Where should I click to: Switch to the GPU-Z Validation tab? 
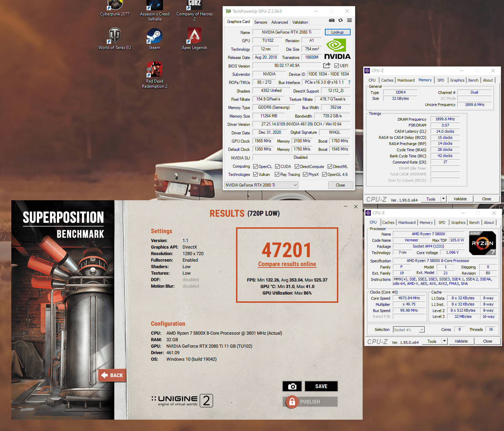300,22
